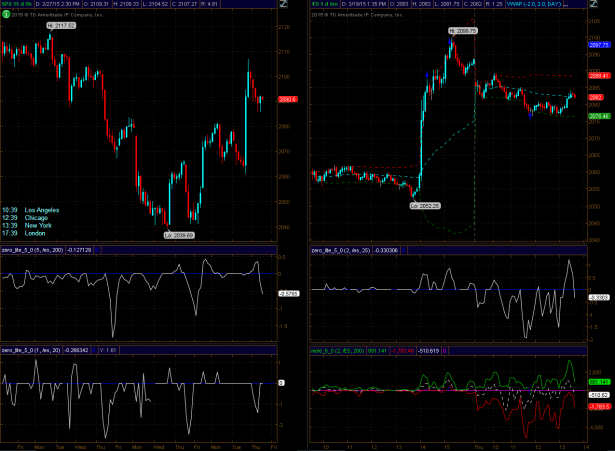Click the -0.330306 study value

(x=386, y=250)
